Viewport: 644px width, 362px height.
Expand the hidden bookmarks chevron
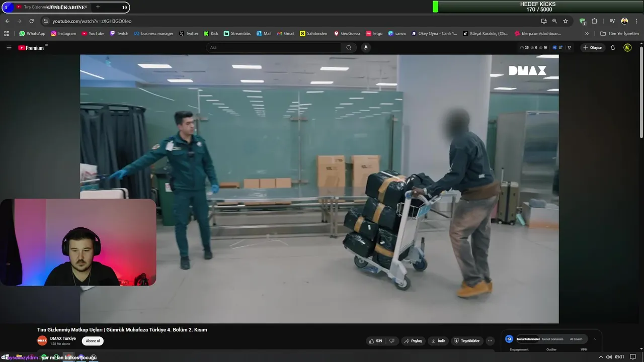pyautogui.click(x=587, y=34)
